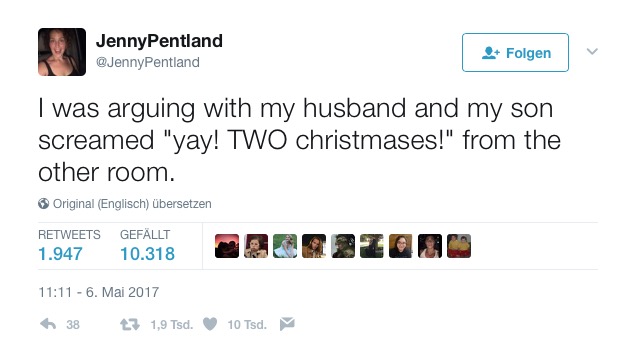Click the reply arrow icon

(48, 324)
